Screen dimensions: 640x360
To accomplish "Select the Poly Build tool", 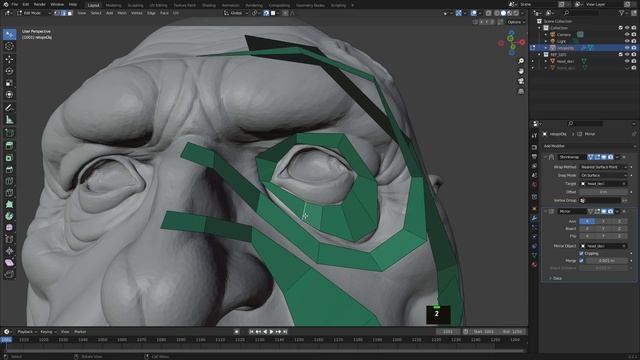I will [9, 204].
